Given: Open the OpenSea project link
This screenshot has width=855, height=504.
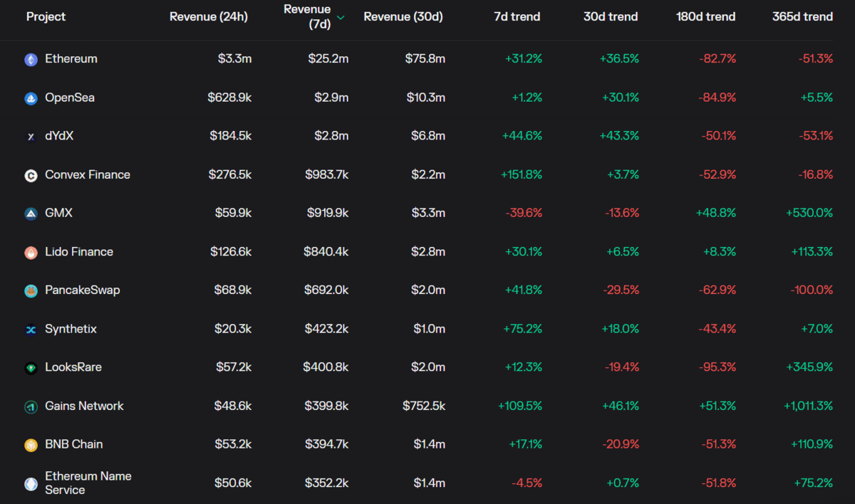Looking at the screenshot, I should pos(70,98).
